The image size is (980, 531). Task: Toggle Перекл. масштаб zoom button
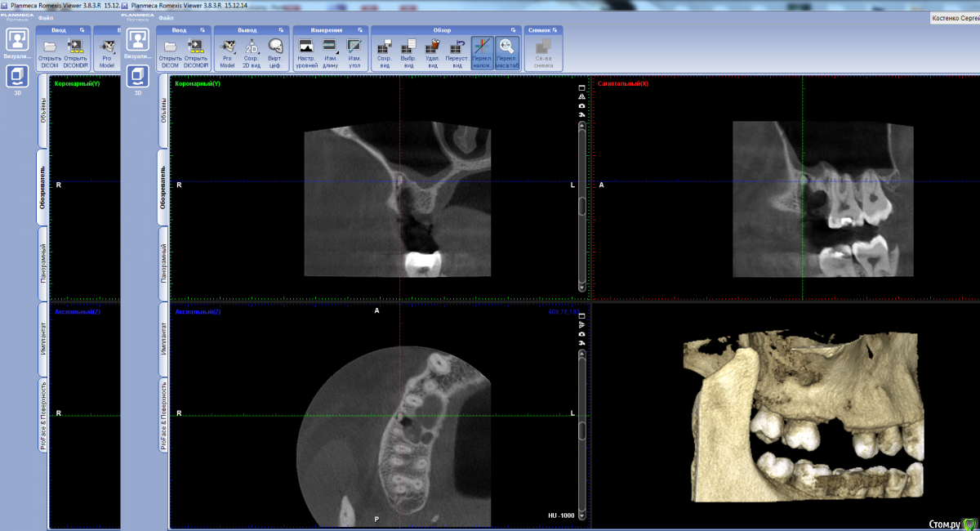point(506,51)
